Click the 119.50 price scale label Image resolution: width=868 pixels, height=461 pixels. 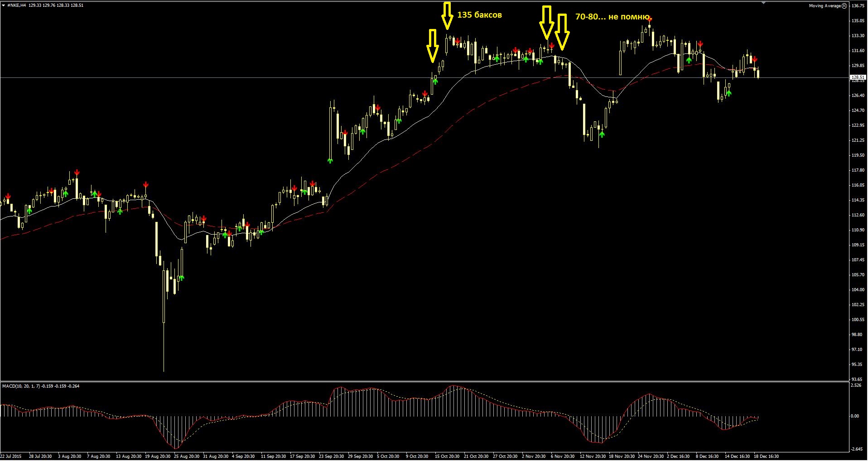[x=858, y=155]
